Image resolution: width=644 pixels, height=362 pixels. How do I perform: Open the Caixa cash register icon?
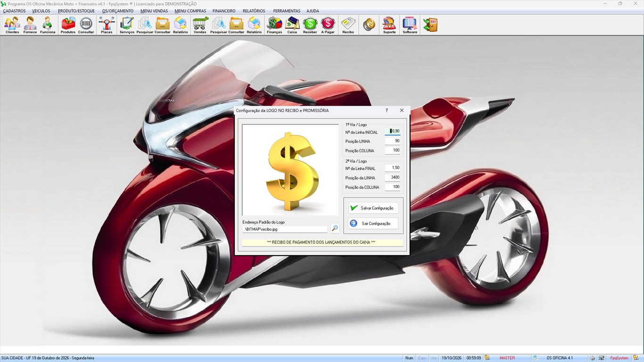[292, 25]
